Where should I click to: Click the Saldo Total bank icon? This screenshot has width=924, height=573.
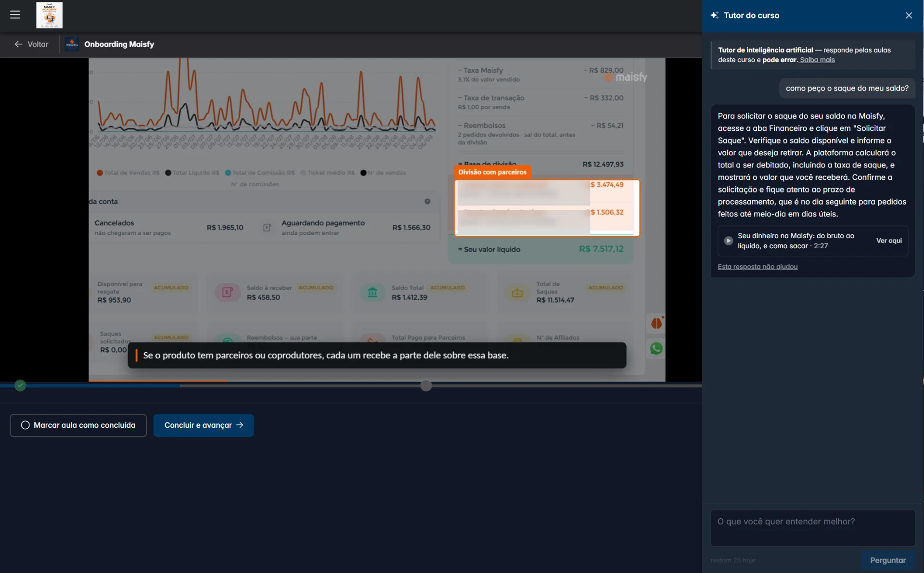coord(372,293)
